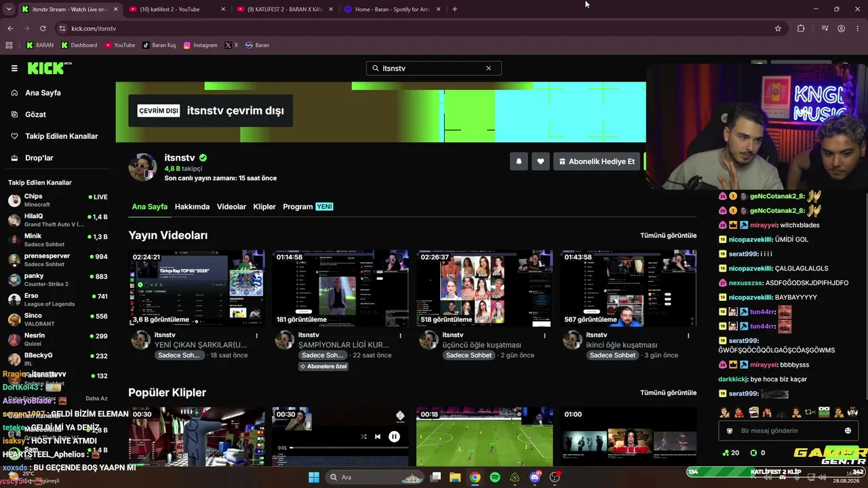Open options menu for üçüncü öğle kuşatması
Image resolution: width=868 pixels, height=488 pixels.
[x=545, y=335]
